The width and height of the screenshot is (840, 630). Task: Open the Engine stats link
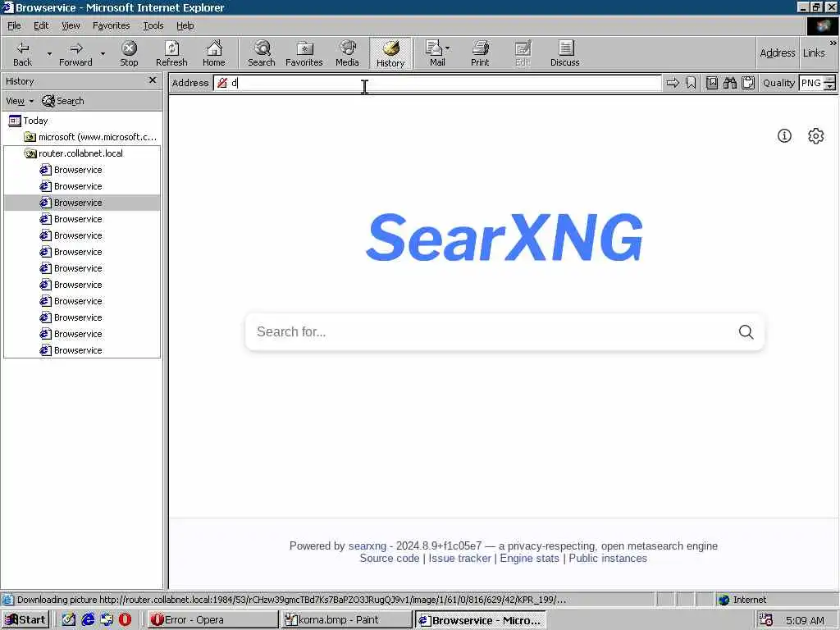[529, 558]
